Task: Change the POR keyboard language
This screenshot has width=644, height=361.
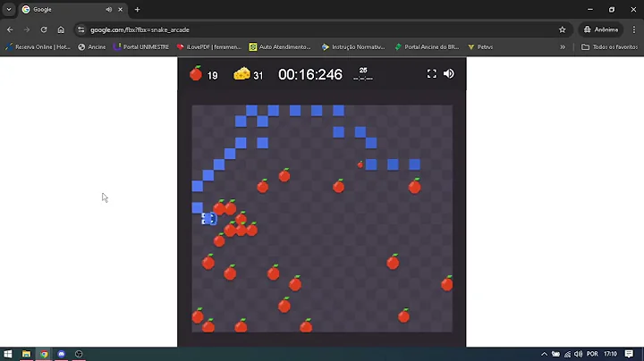Action: [592, 354]
